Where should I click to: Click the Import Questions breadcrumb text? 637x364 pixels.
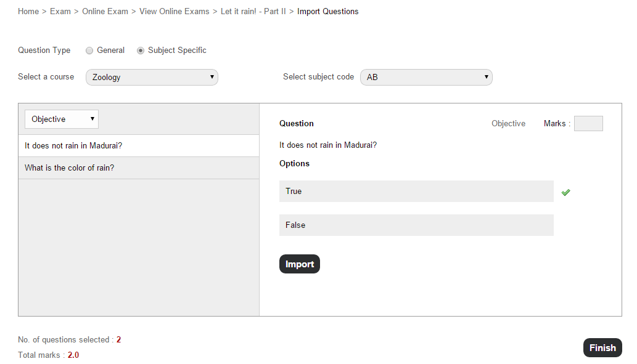pyautogui.click(x=328, y=11)
